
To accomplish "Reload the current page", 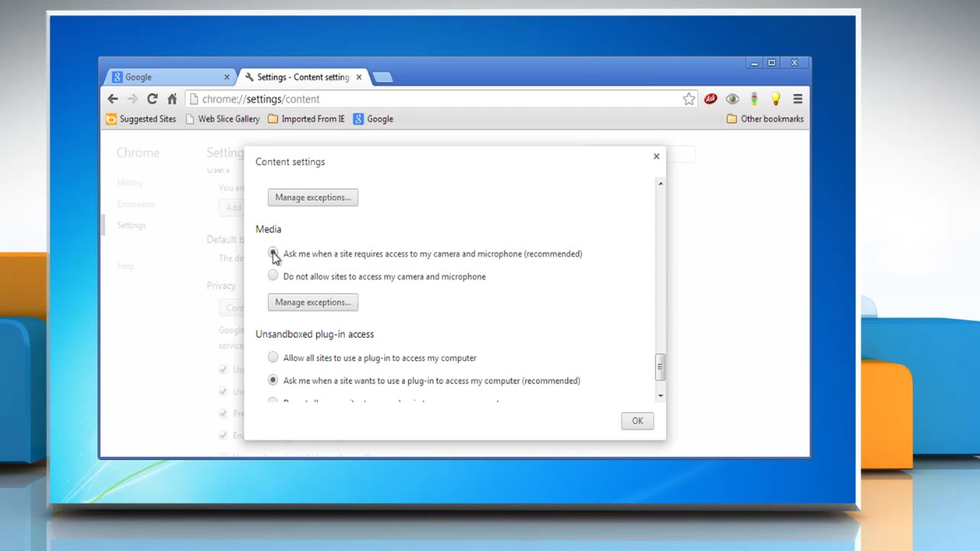I will (x=152, y=99).
